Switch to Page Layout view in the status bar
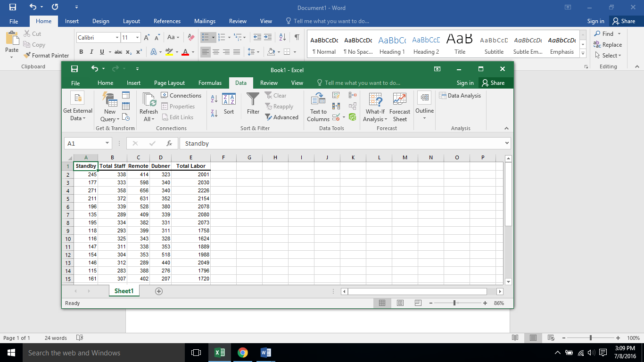This screenshot has width=644, height=362. [400, 303]
